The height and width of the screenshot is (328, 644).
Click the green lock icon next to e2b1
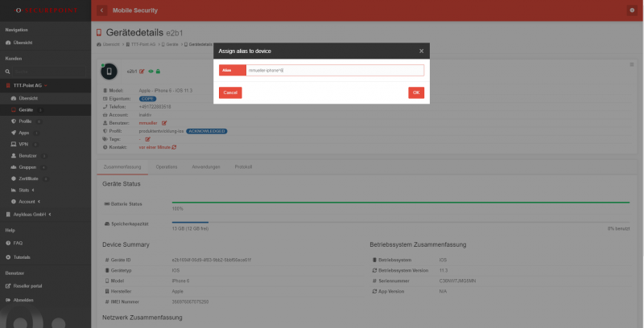pos(158,71)
